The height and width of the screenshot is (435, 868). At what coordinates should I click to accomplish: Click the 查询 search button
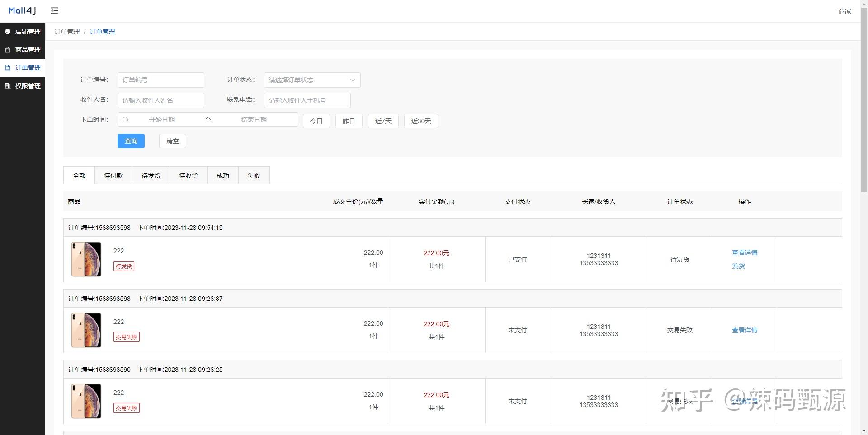click(131, 140)
